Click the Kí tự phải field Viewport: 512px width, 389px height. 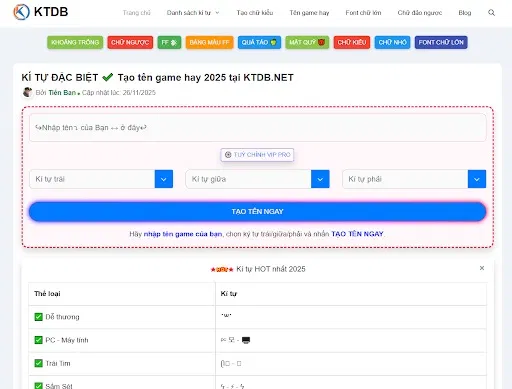pyautogui.click(x=405, y=179)
